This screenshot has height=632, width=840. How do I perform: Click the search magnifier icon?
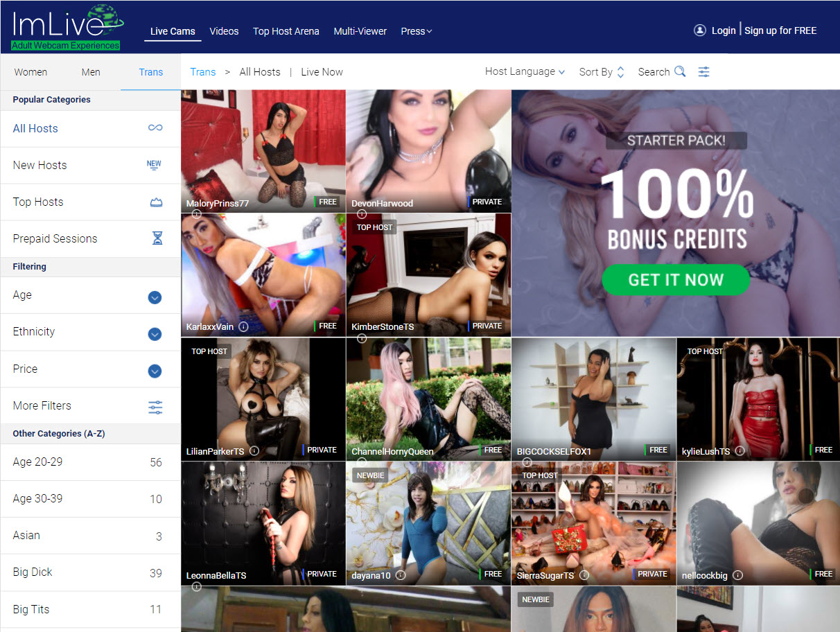coord(680,71)
